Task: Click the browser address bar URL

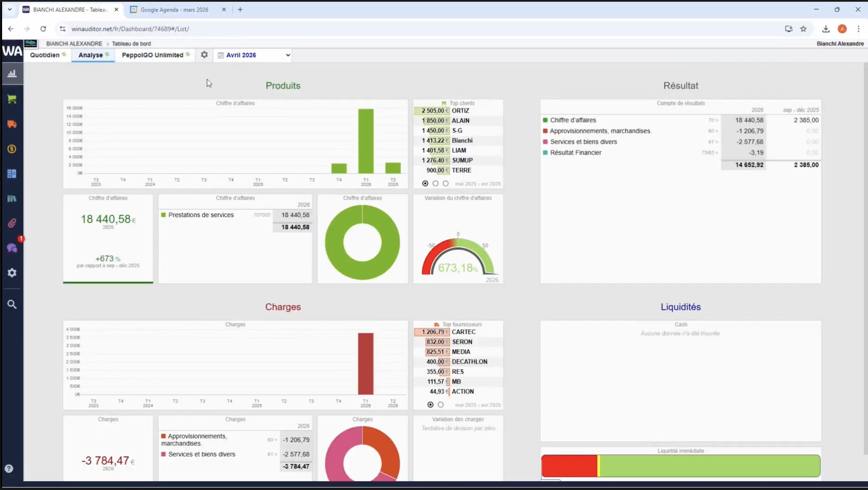Action: (x=130, y=29)
